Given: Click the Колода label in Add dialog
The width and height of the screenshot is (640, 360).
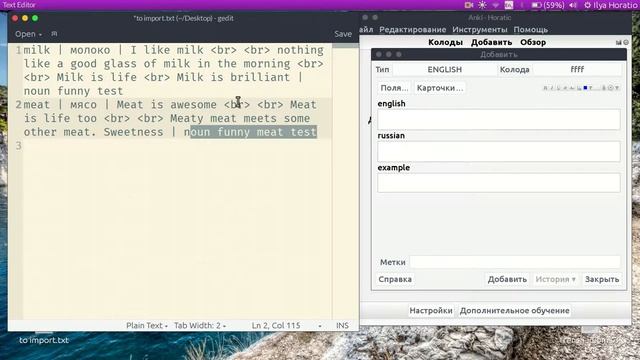Looking at the screenshot, I should tap(514, 69).
